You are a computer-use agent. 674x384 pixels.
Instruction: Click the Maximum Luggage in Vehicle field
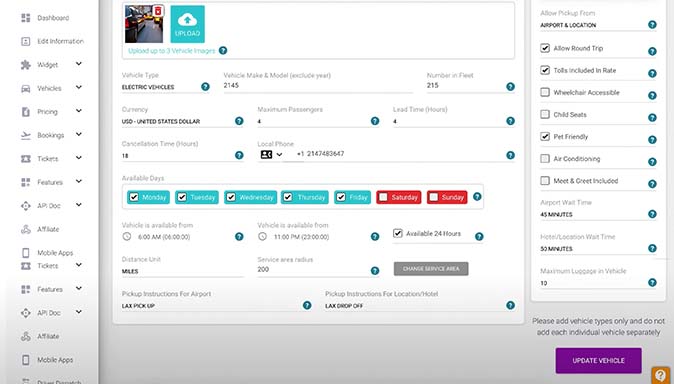(593, 283)
